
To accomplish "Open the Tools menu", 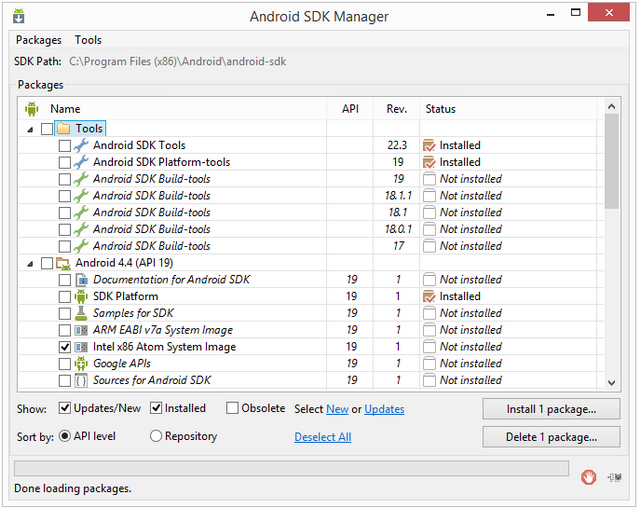I will point(88,40).
